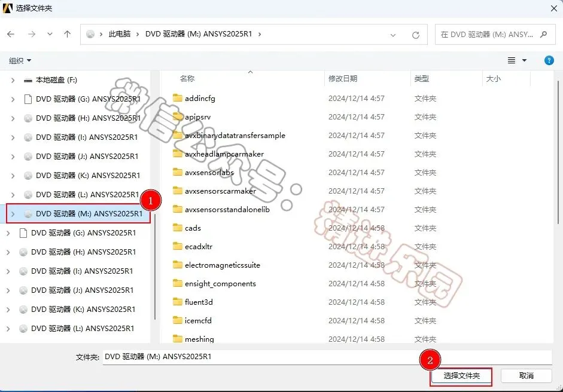Go back with the left arrow
Viewport: 563px width, 392px height.
(11, 34)
